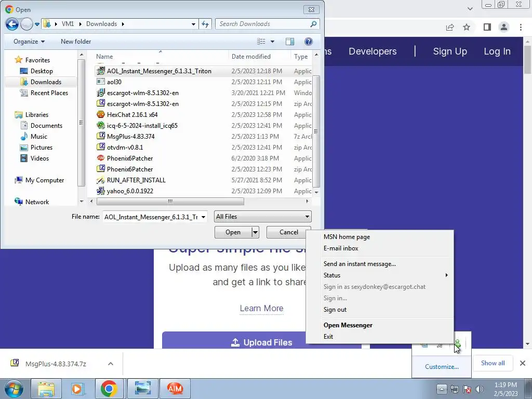
Task: Click Sign Up on the website
Action: (450, 51)
